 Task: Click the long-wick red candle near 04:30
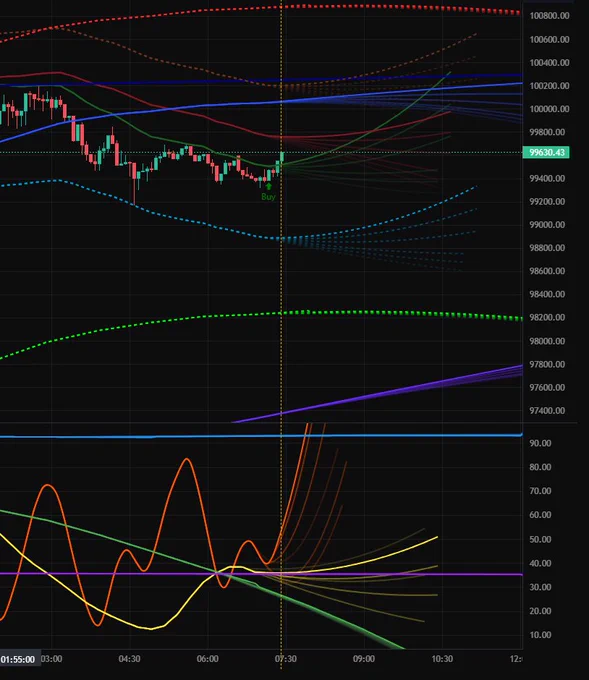click(x=134, y=182)
